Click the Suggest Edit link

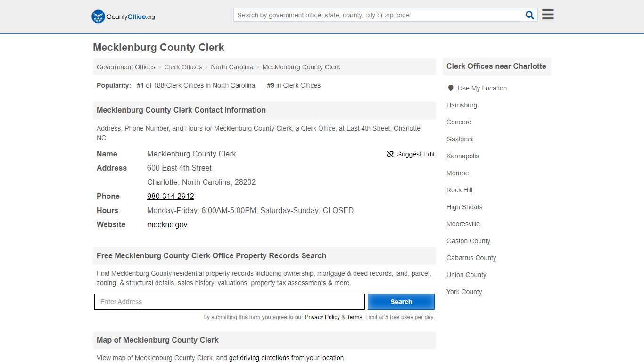click(416, 154)
